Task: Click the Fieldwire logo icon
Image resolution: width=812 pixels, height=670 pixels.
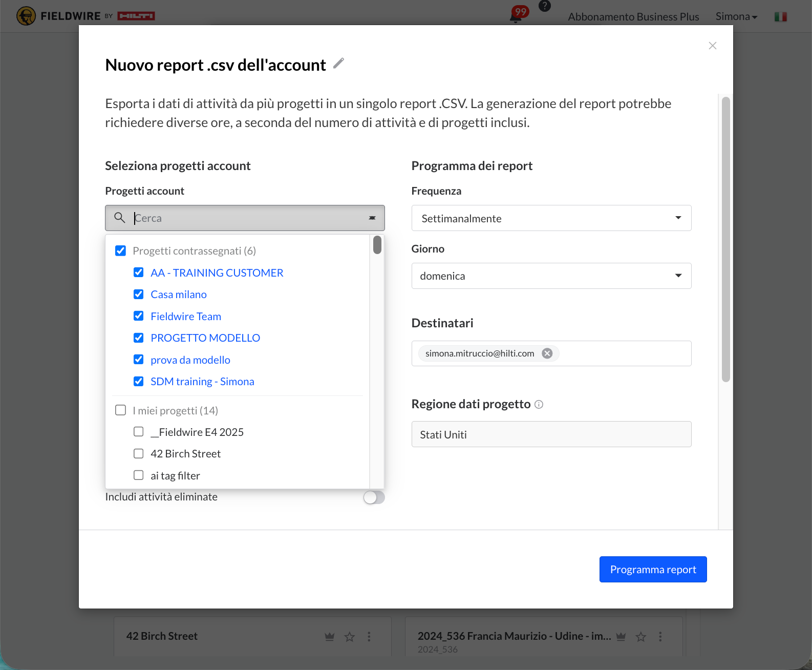Action: (26, 16)
